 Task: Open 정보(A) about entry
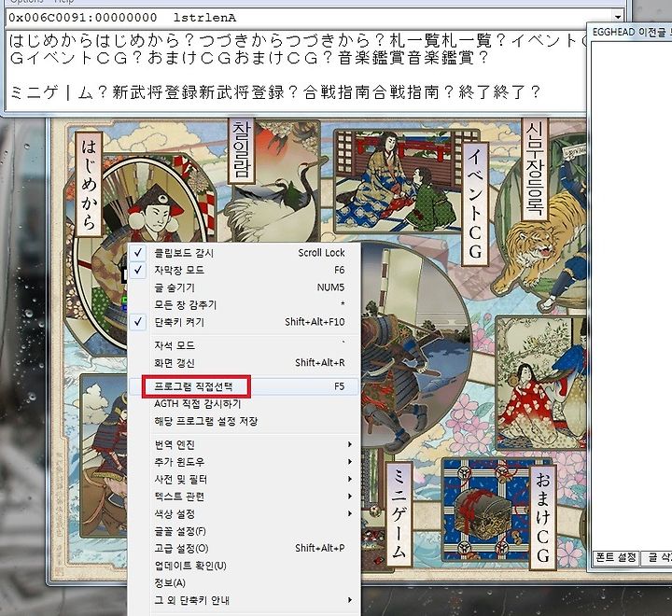point(244,583)
